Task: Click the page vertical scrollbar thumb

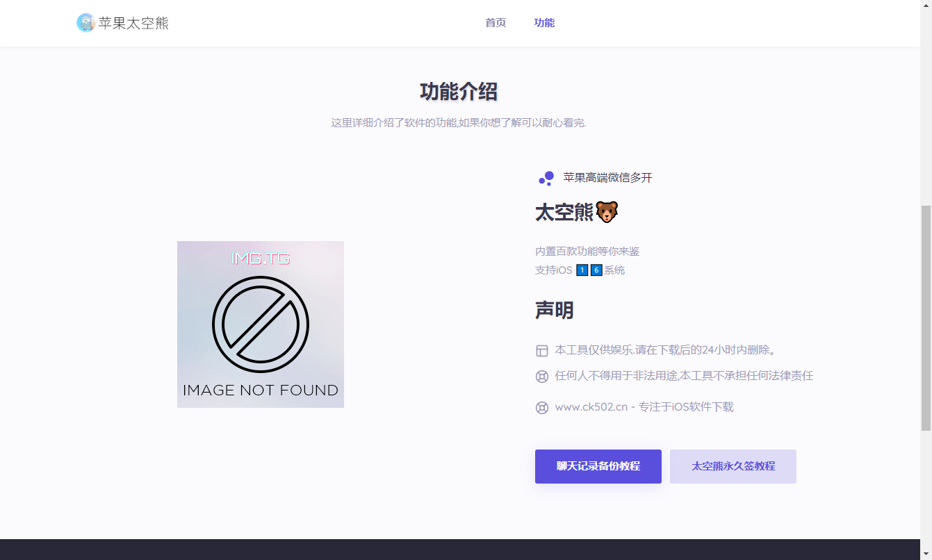Action: [926, 318]
